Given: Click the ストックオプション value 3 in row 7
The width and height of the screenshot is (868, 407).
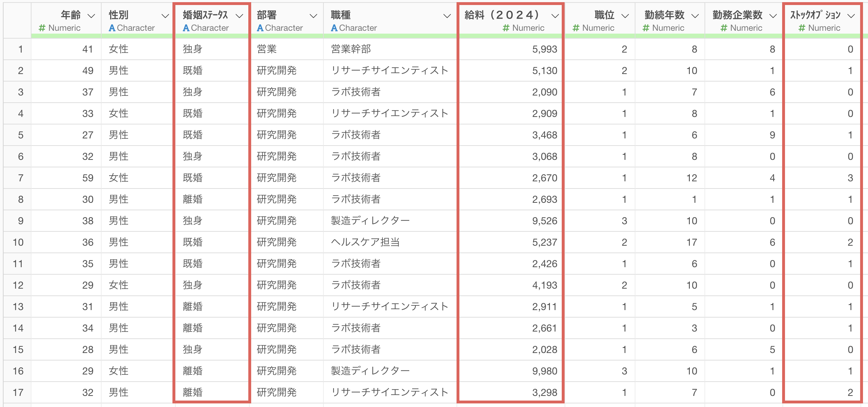Looking at the screenshot, I should [x=850, y=178].
